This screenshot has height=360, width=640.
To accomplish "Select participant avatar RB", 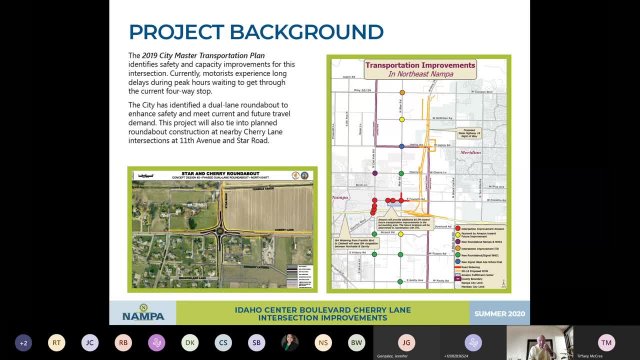I will pos(123,343).
